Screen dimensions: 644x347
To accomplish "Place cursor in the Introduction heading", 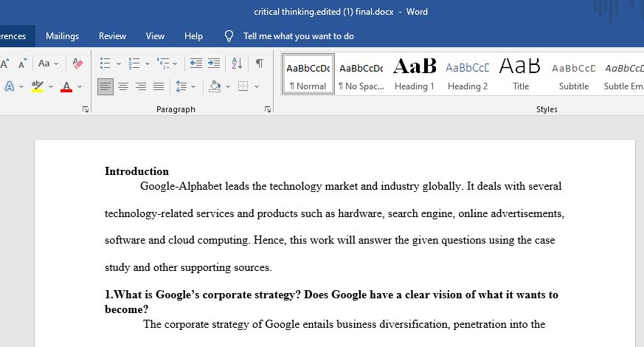I will [x=136, y=171].
